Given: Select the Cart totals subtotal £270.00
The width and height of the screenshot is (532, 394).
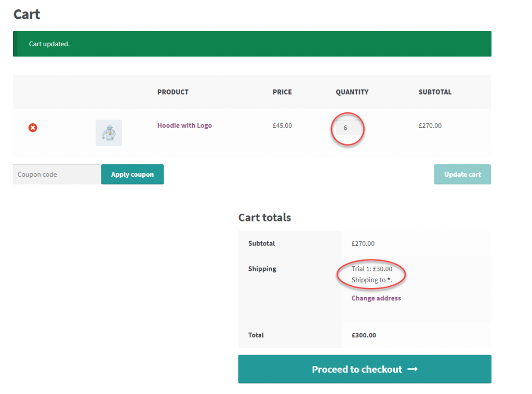Looking at the screenshot, I should point(363,244).
